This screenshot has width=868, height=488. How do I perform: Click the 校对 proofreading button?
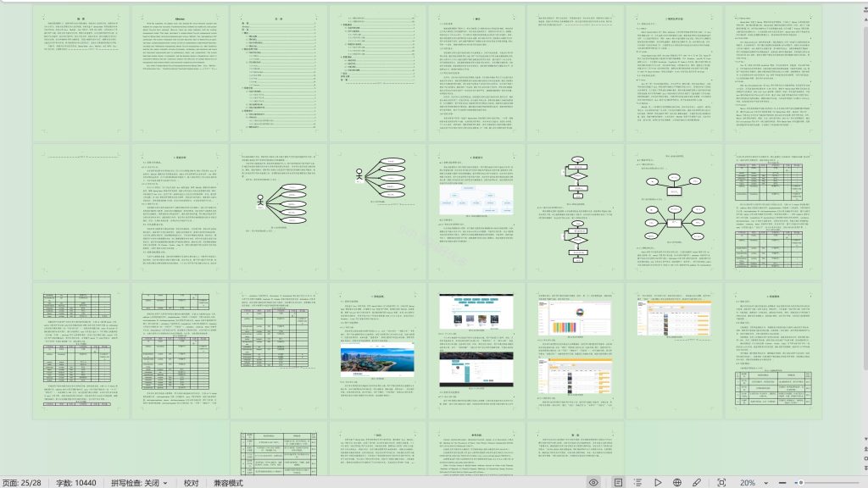coord(191,482)
